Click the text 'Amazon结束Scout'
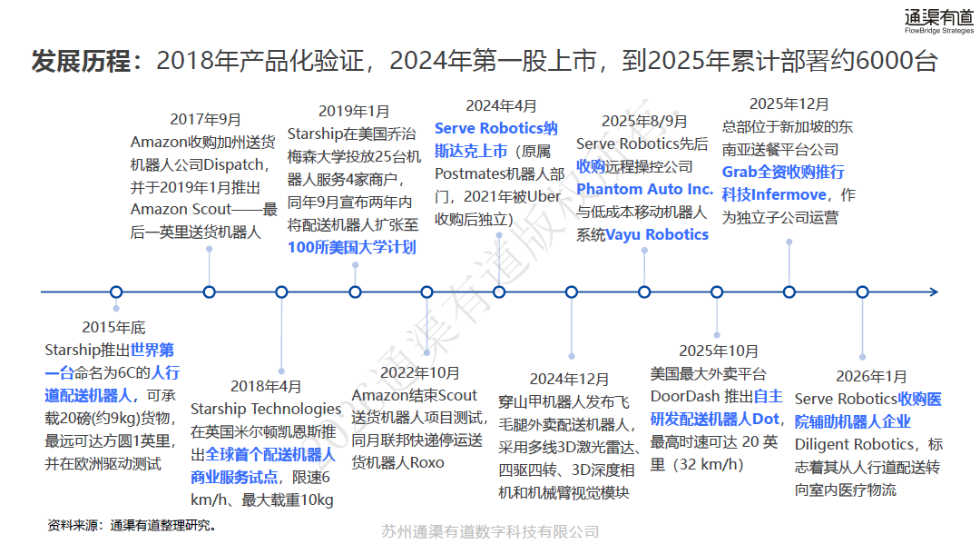Image resolution: width=980 pixels, height=544 pixels. pyautogui.click(x=414, y=395)
